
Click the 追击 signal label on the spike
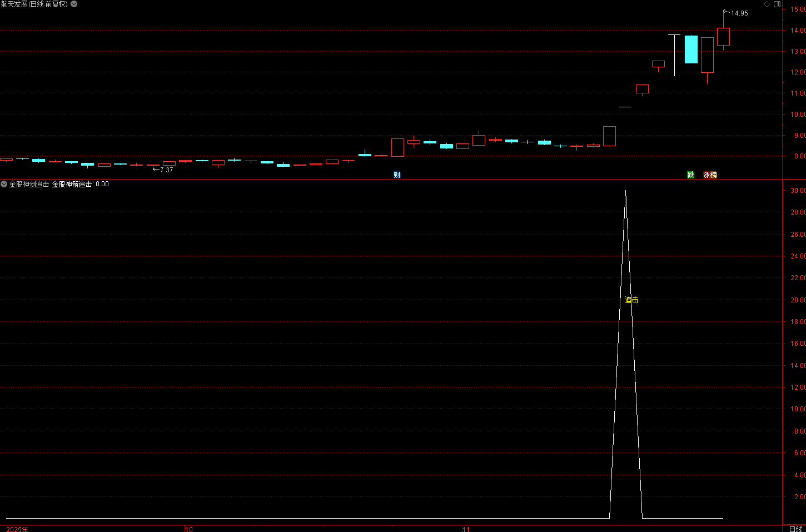[631, 300]
